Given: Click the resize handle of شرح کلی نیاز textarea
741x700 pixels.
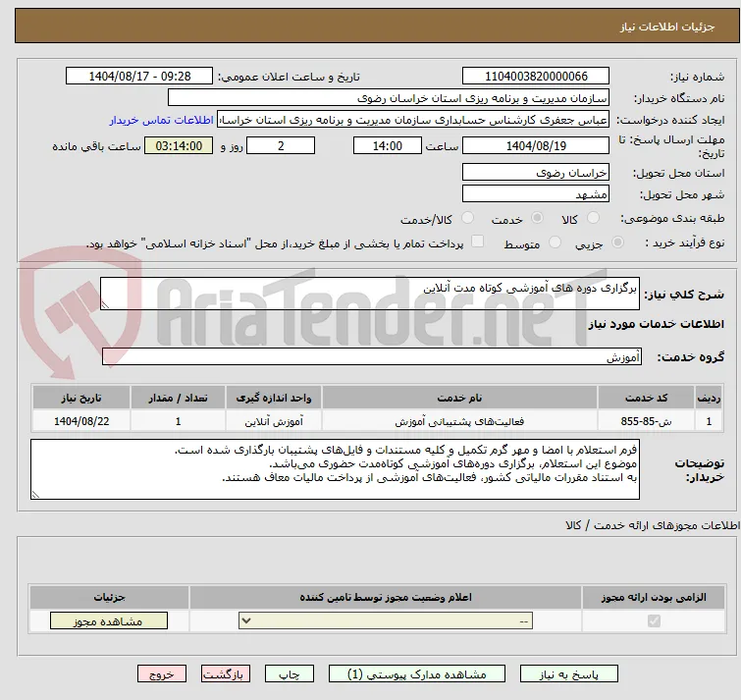Looking at the screenshot, I should click(105, 305).
